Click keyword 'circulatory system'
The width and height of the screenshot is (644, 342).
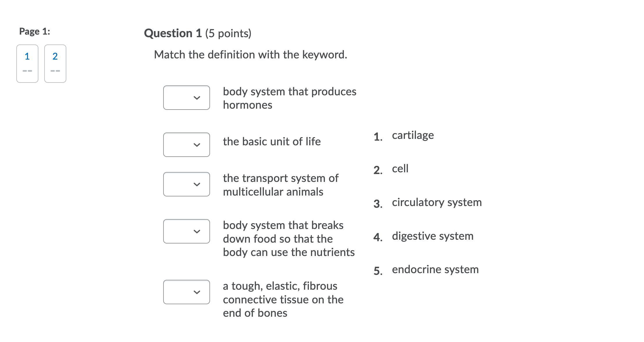pyautogui.click(x=437, y=202)
